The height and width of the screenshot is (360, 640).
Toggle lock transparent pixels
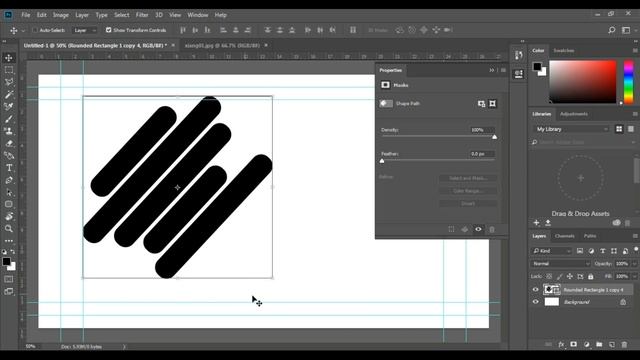click(x=549, y=276)
